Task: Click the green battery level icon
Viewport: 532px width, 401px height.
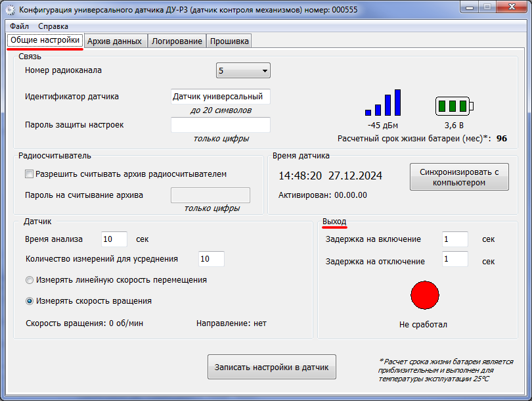Action: pos(454,106)
